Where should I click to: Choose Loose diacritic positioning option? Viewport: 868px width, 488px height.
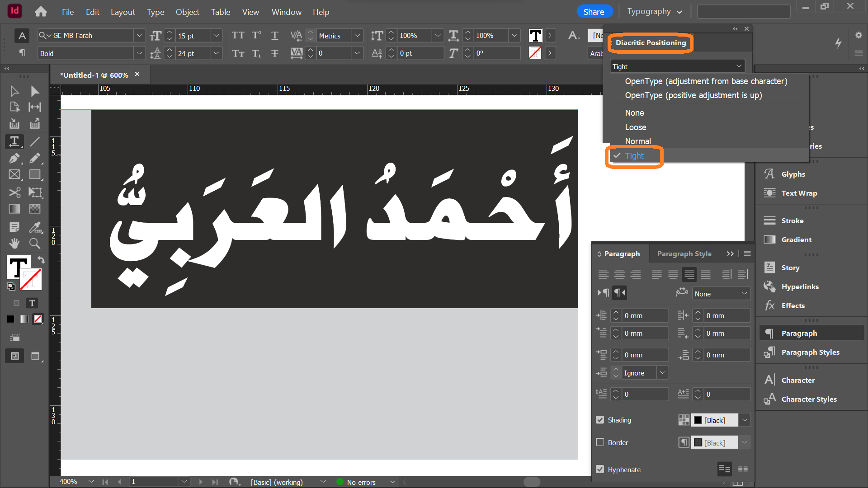(x=635, y=127)
